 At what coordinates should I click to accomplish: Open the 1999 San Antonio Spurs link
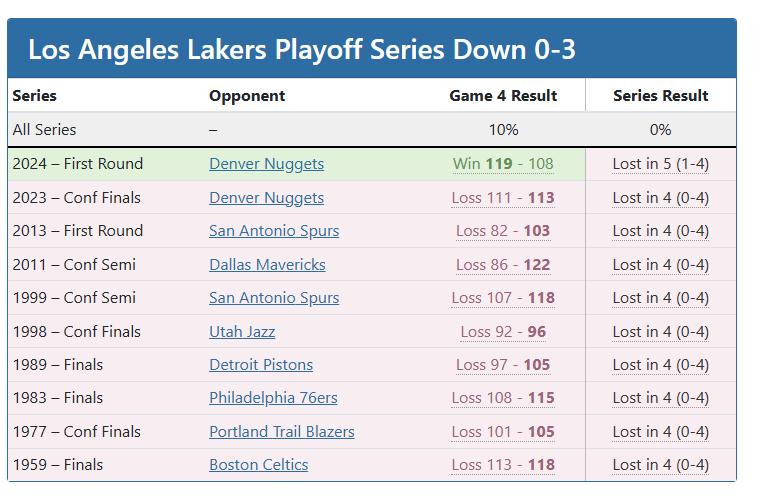pyautogui.click(x=274, y=297)
